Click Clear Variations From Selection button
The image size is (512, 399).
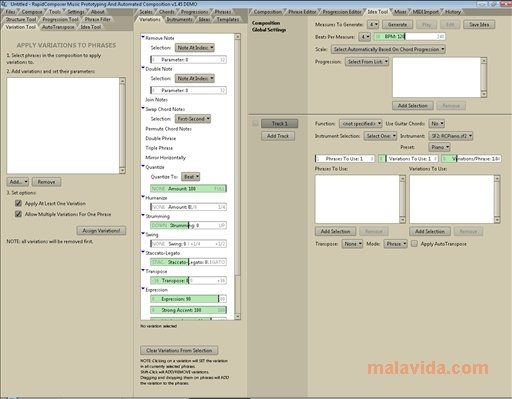pos(179,350)
